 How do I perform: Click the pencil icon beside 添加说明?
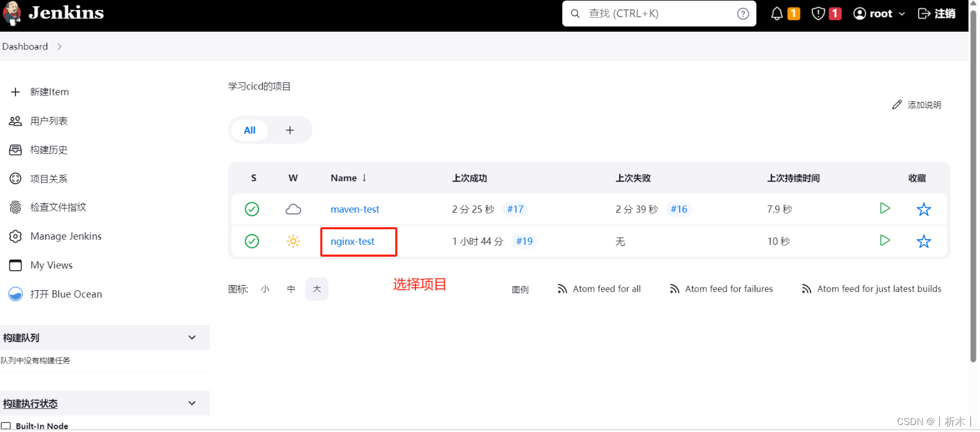pyautogui.click(x=897, y=105)
